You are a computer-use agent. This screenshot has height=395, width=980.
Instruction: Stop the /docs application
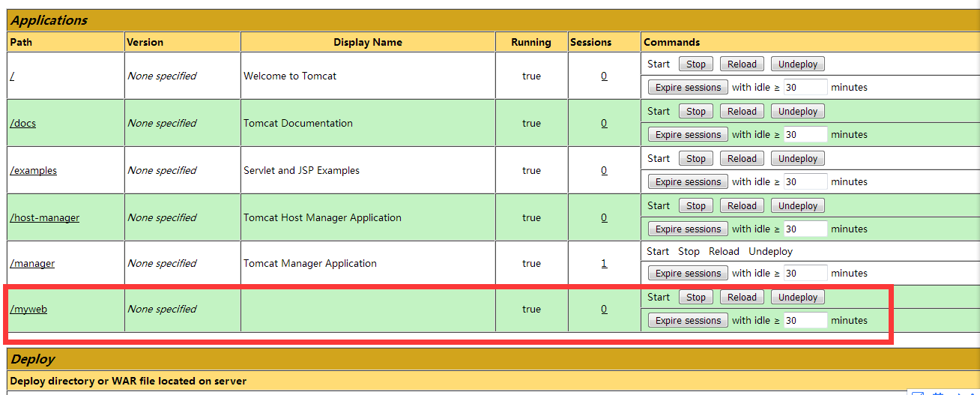click(x=696, y=112)
